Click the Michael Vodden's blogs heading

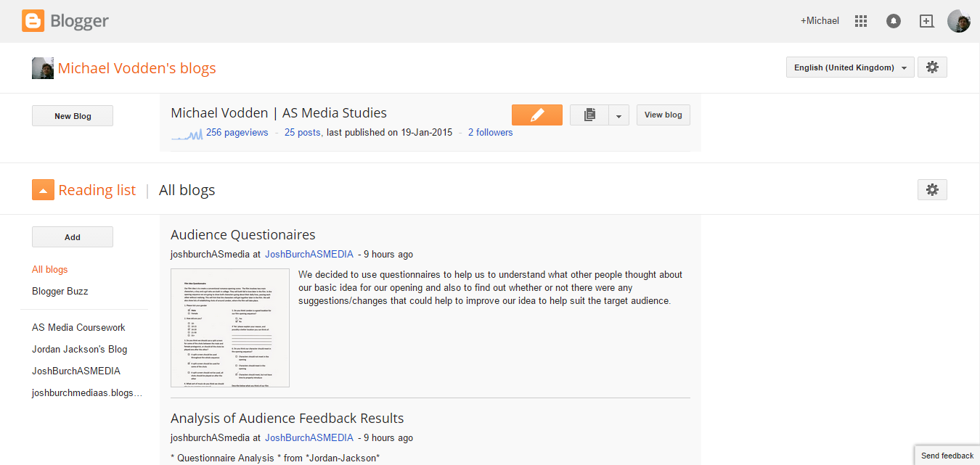137,68
